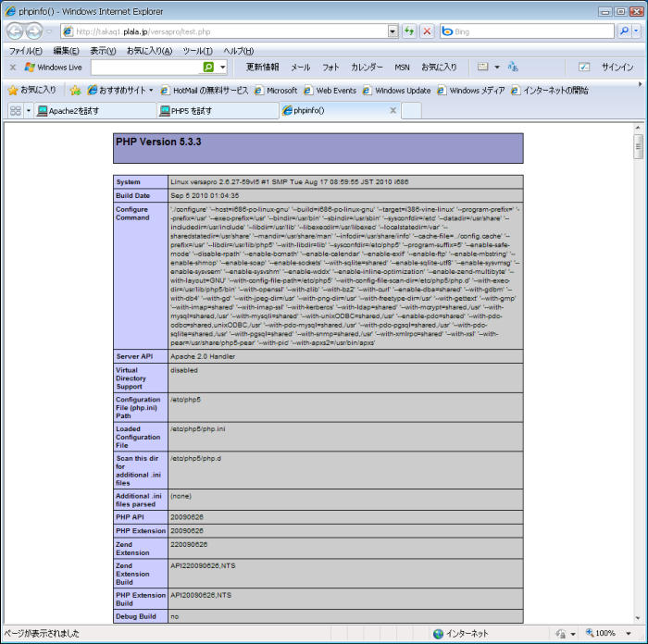648x644 pixels.
Task: Open the ツール(T) menu
Action: coord(197,51)
